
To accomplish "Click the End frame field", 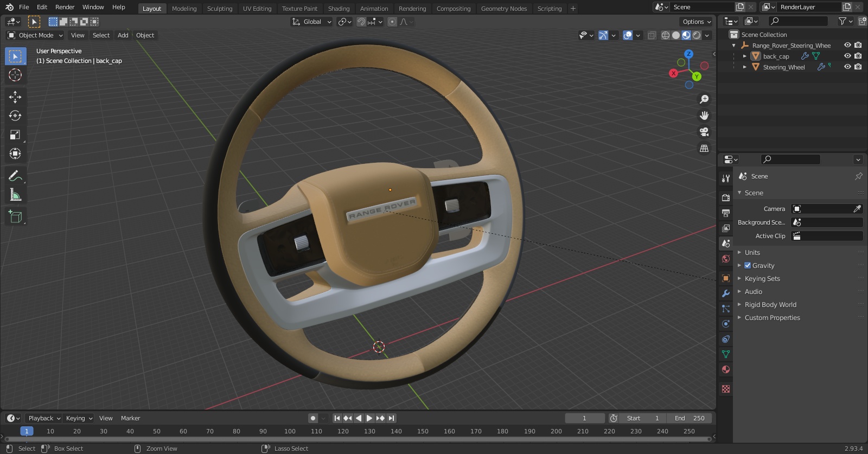I will [x=689, y=418].
